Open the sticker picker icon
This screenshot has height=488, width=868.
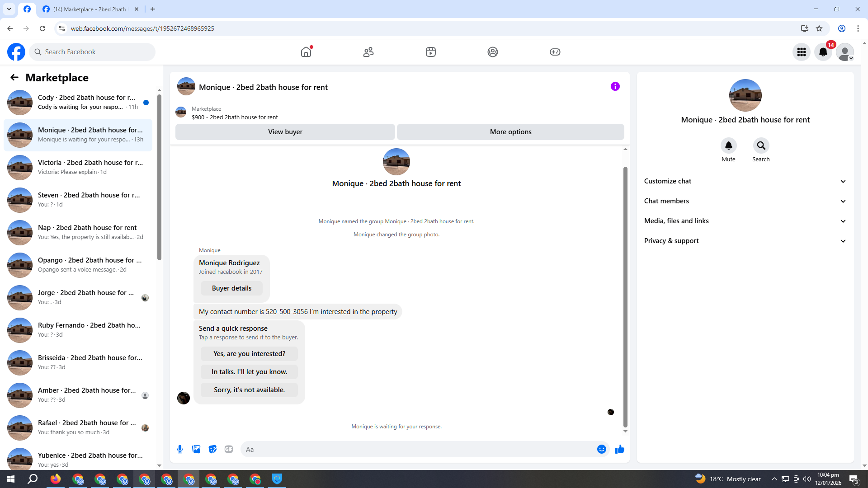[x=212, y=449]
